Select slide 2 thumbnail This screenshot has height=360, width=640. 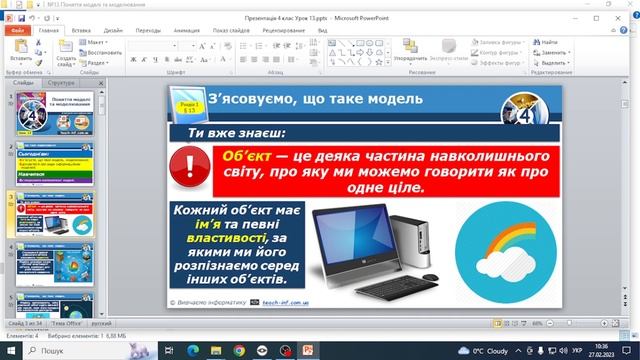click(55, 164)
